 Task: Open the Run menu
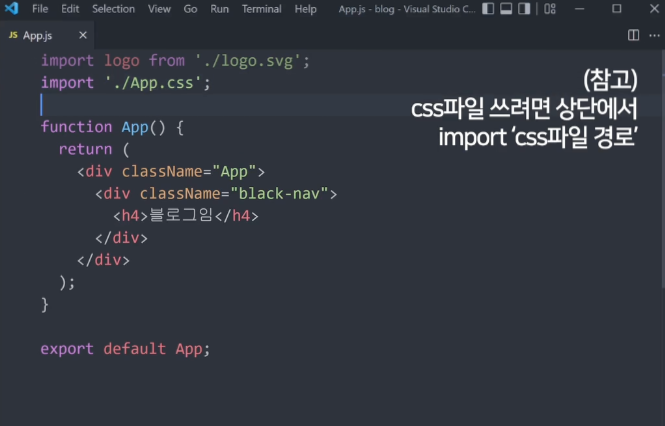(219, 9)
